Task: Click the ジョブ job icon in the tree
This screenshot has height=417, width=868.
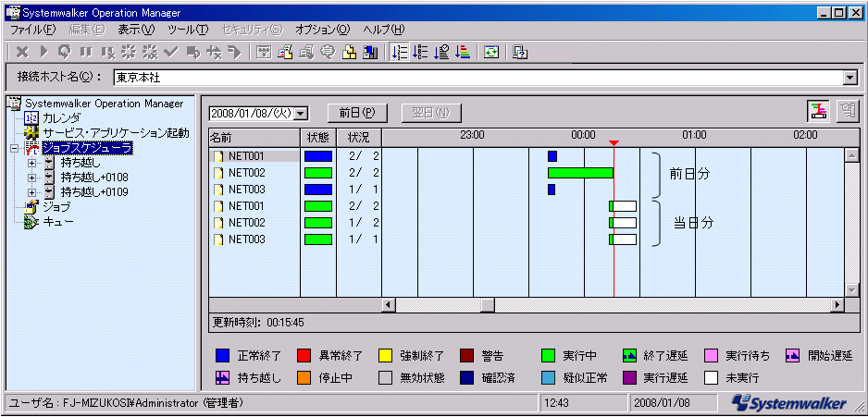Action: (31, 207)
